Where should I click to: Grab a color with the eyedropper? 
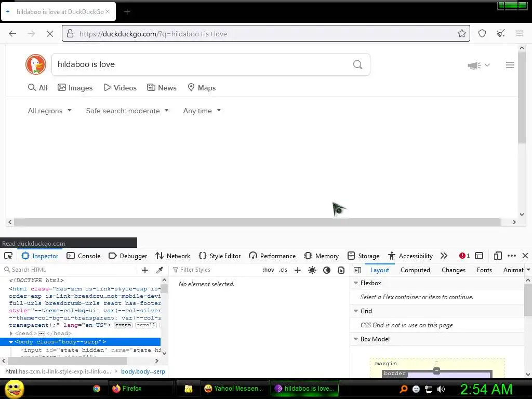[x=159, y=270]
